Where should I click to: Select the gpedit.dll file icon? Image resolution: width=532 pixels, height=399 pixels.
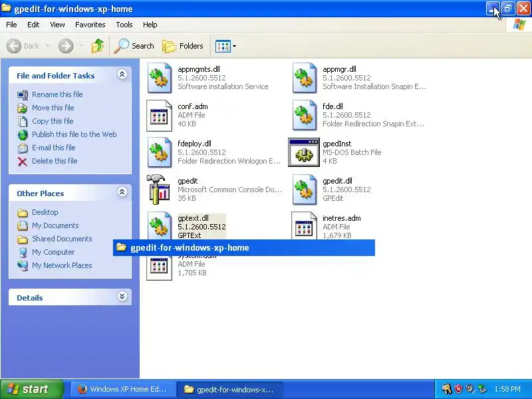pos(305,190)
